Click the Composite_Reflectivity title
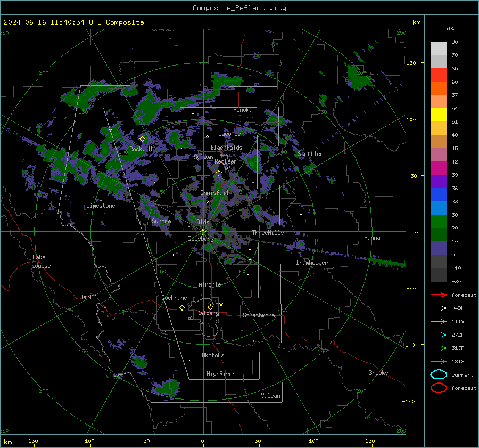This screenshot has height=448, width=479. (240, 8)
